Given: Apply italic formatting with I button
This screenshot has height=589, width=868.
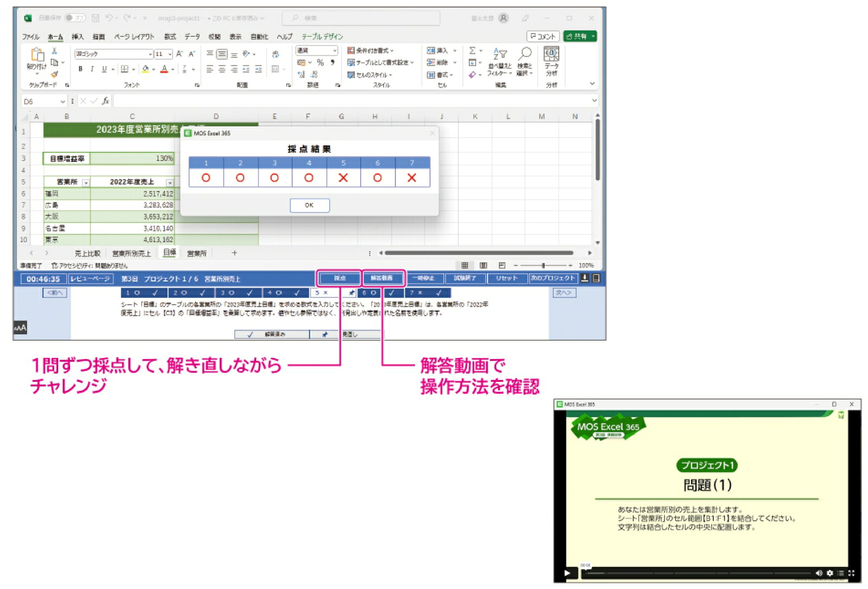Looking at the screenshot, I should 92,69.
